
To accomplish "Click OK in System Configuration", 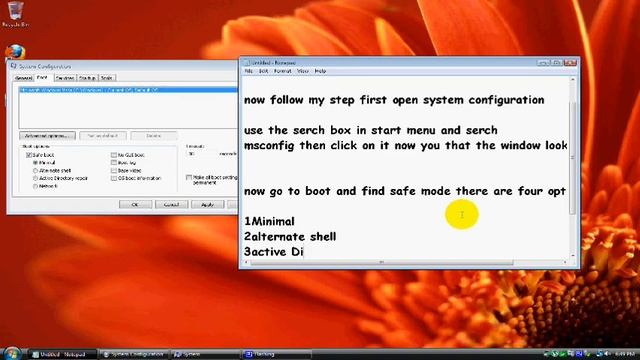I will tap(136, 204).
